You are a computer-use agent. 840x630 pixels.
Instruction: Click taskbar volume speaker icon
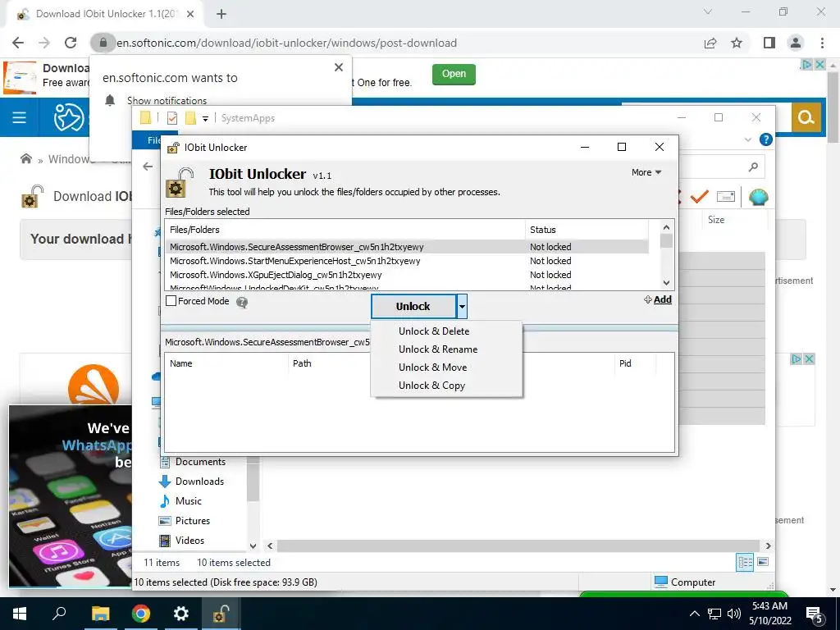[734, 614]
